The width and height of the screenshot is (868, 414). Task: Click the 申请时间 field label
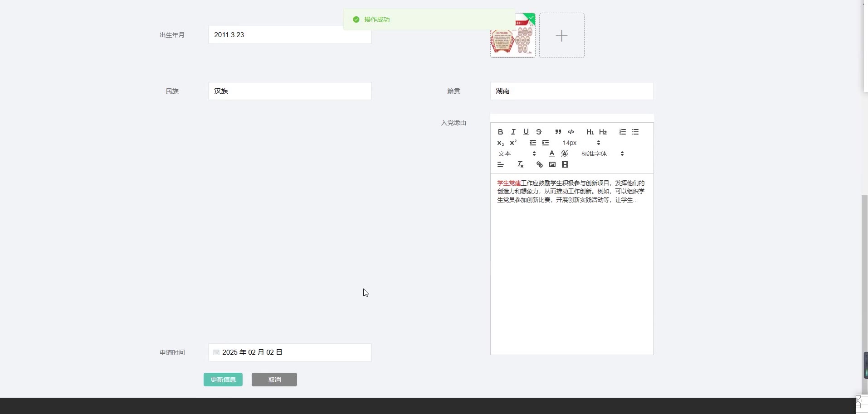tap(172, 352)
